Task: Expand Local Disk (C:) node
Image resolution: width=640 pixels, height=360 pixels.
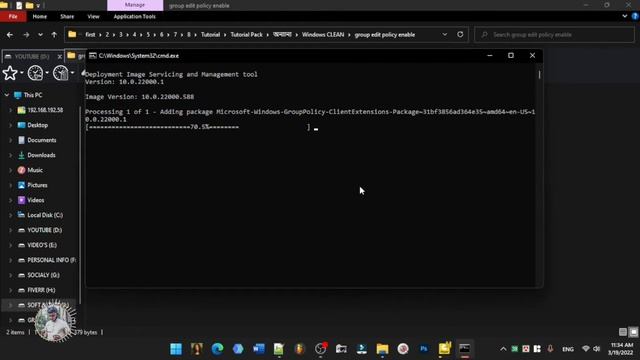Action: (x=11, y=215)
